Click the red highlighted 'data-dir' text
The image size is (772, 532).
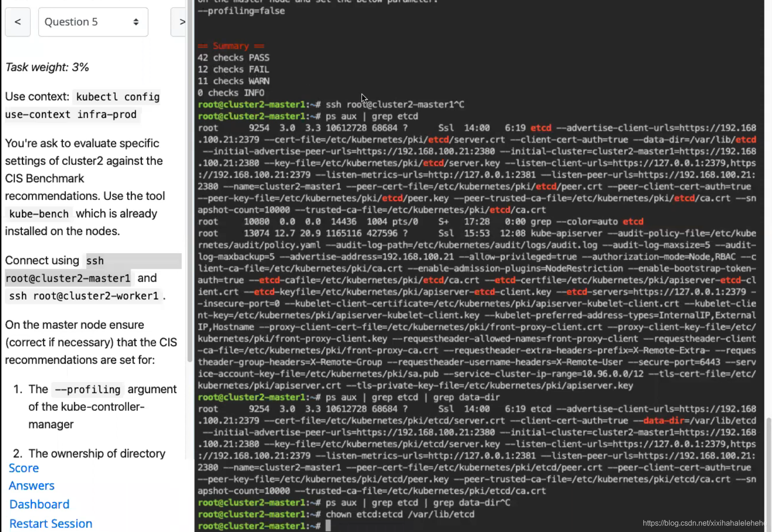tap(663, 421)
